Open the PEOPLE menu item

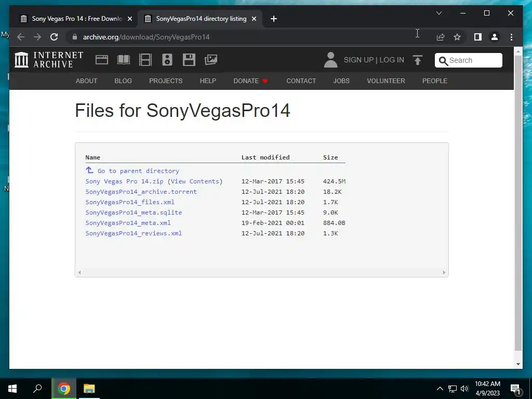click(x=435, y=81)
